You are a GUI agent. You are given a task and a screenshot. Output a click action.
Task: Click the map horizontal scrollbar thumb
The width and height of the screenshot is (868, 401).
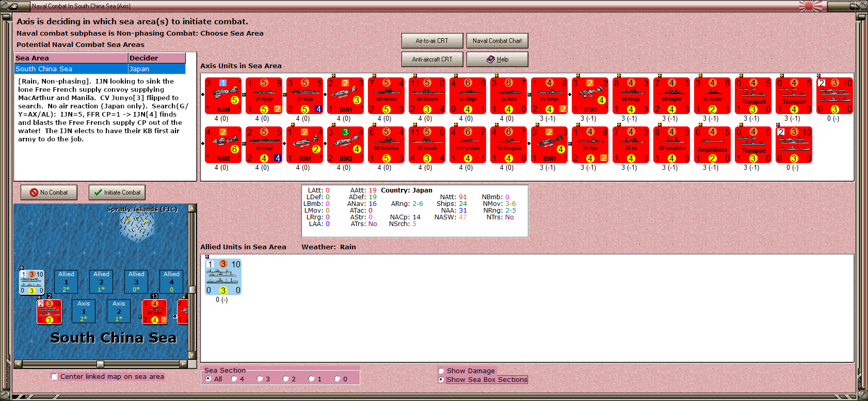(x=100, y=364)
